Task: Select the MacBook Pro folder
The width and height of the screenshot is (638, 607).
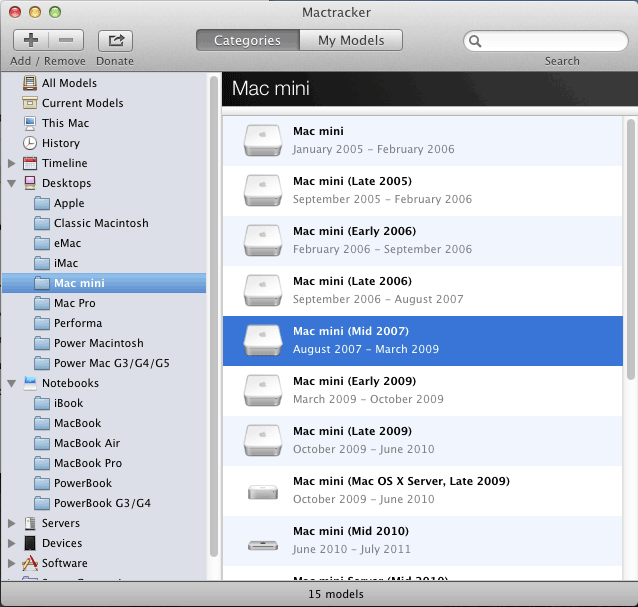Action: click(x=104, y=463)
